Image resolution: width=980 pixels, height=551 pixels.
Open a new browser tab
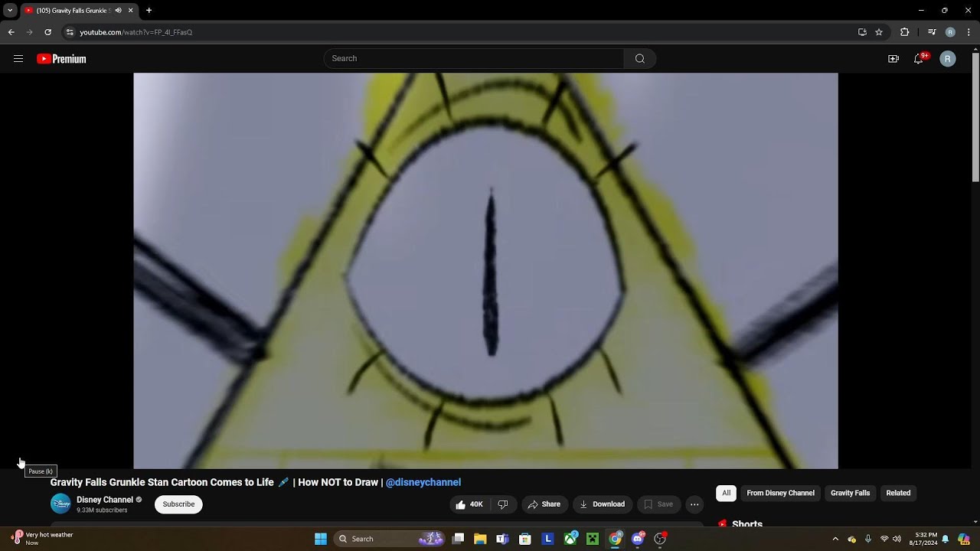click(x=149, y=11)
